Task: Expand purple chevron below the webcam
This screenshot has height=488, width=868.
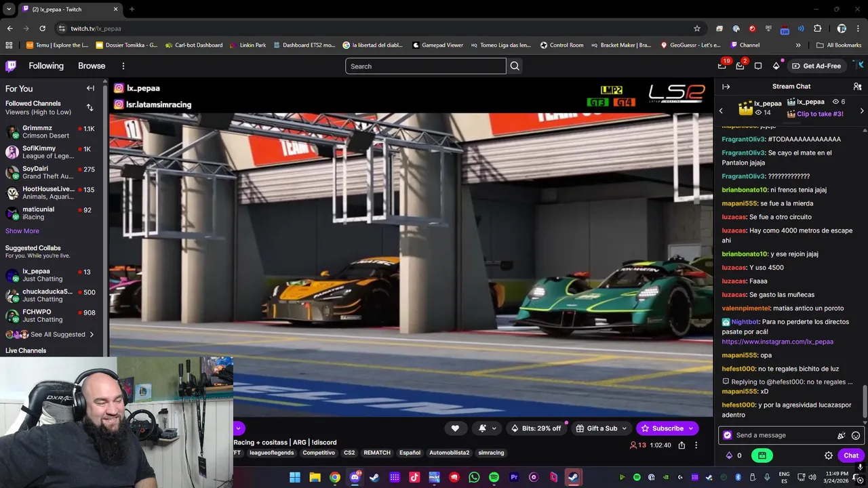Action: click(x=238, y=428)
